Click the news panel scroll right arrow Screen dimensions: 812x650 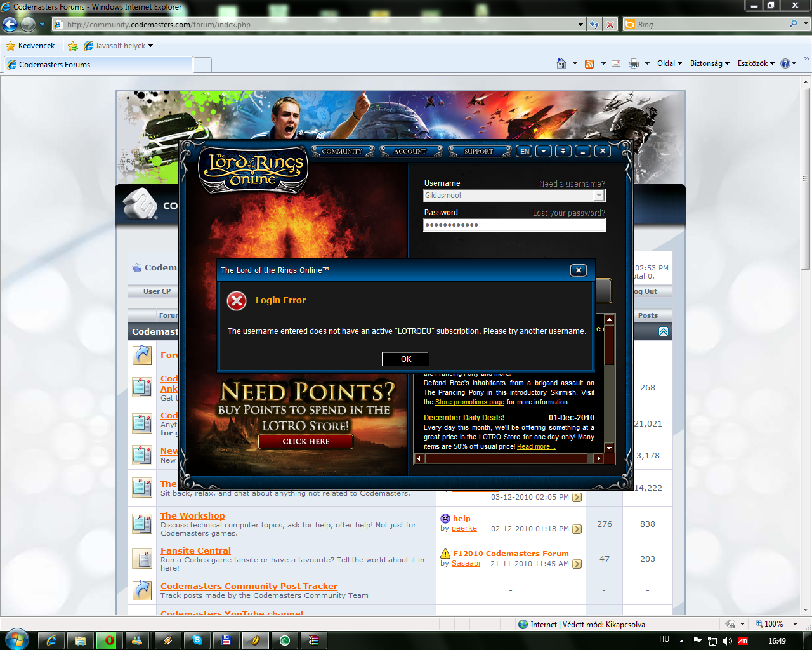(x=598, y=458)
